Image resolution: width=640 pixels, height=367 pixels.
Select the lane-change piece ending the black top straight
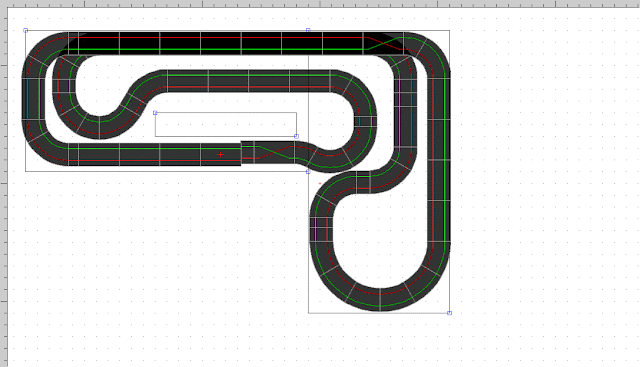[383, 43]
